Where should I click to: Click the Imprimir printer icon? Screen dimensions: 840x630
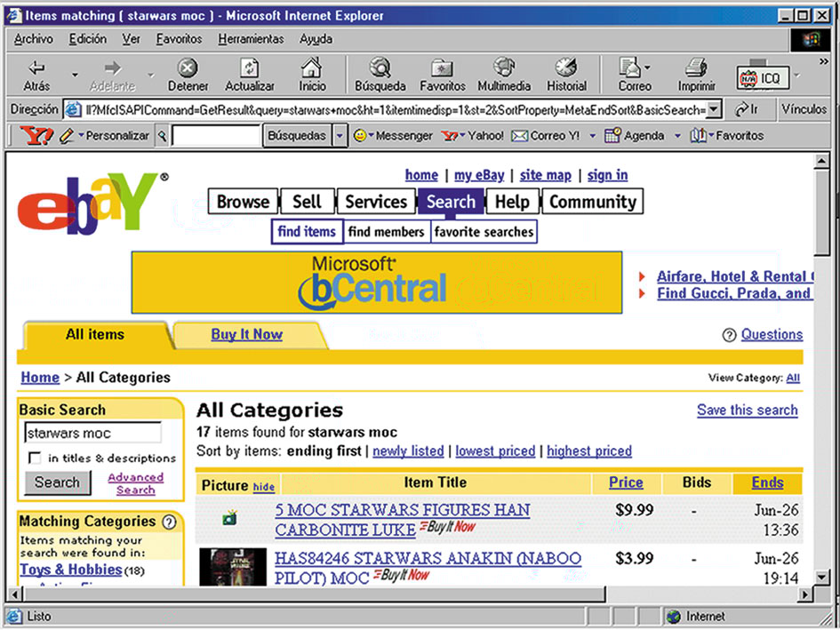coord(696,68)
